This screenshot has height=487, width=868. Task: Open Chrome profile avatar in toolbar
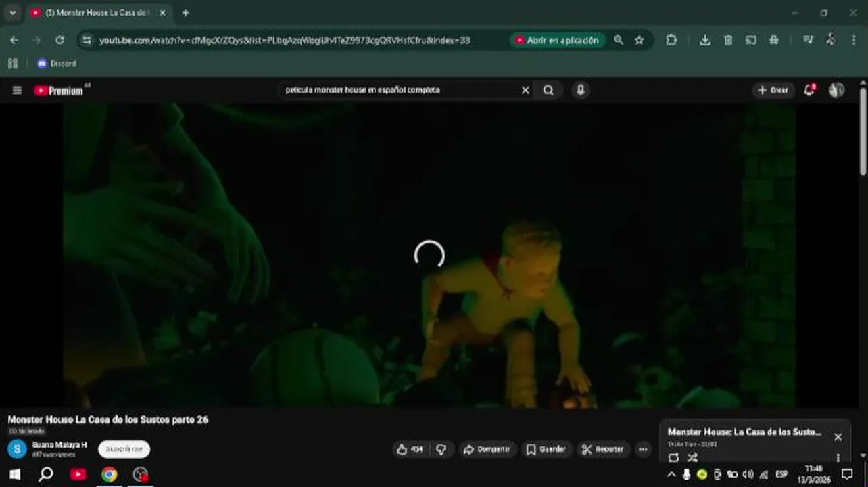pyautogui.click(x=830, y=40)
